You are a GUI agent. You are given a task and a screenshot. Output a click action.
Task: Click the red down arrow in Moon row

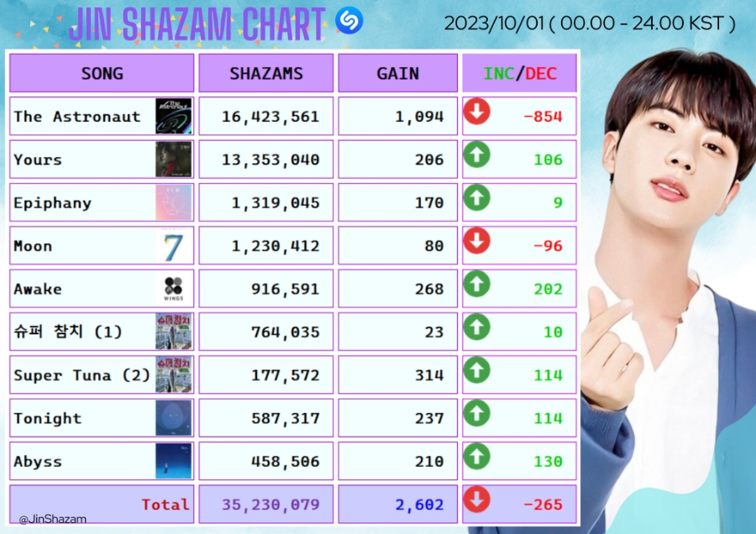(477, 240)
